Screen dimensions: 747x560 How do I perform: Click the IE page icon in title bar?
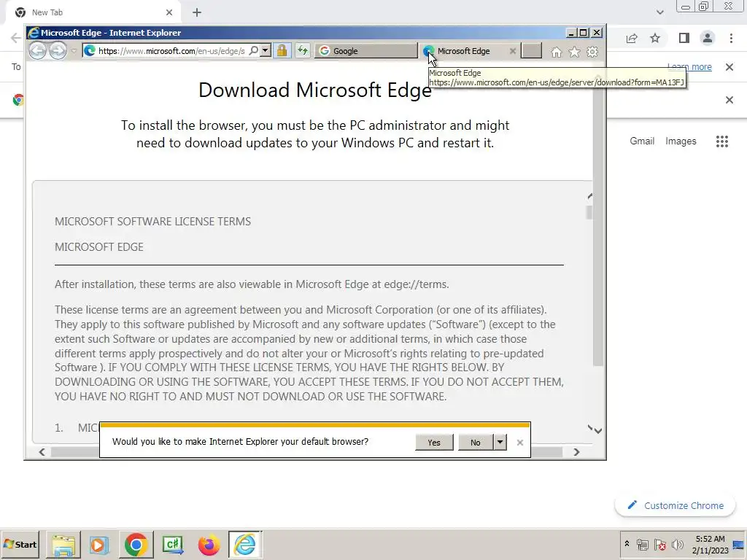(x=33, y=32)
